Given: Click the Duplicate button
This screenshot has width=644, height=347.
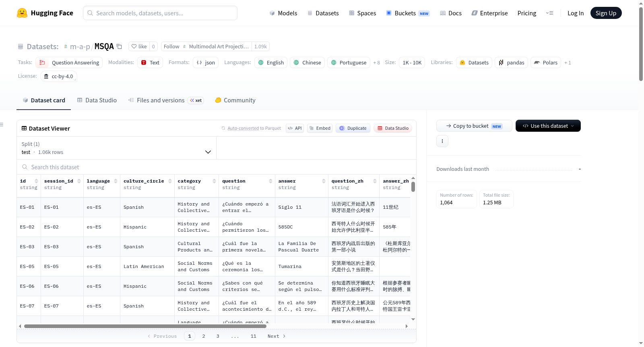Looking at the screenshot, I should pos(353,128).
